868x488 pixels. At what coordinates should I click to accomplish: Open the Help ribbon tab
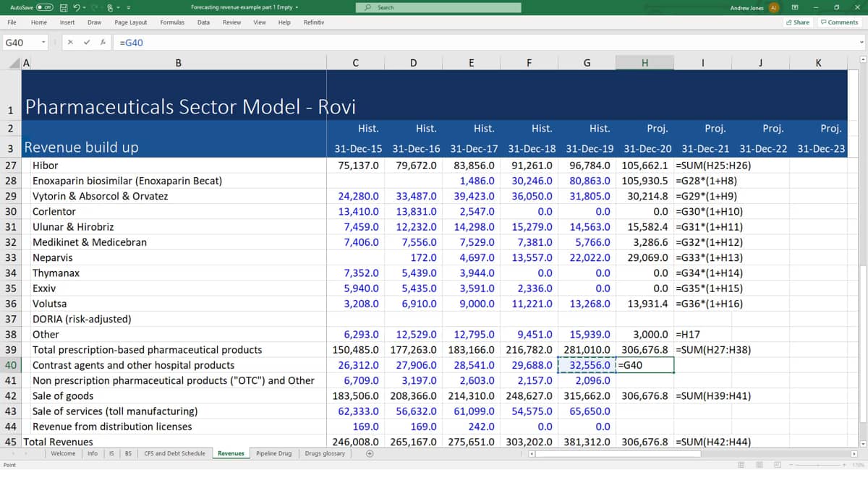(285, 22)
